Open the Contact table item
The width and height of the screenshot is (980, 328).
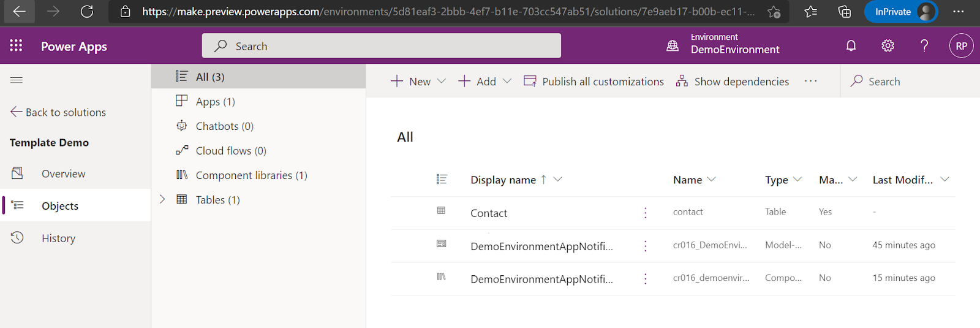[x=489, y=213]
